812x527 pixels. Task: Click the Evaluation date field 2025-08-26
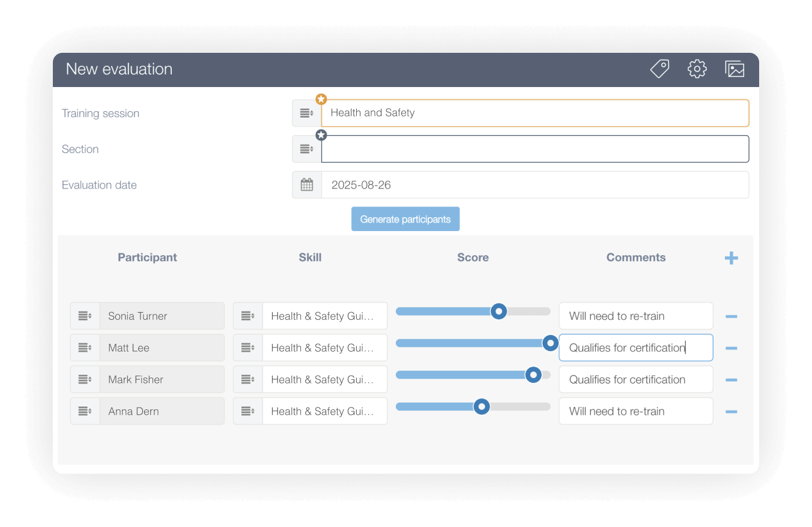535,185
